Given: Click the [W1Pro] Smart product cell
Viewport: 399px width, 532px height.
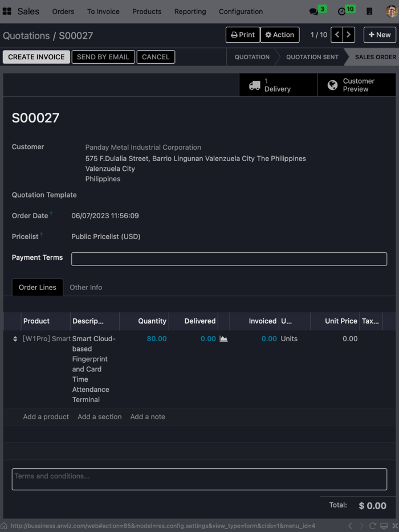Looking at the screenshot, I should coord(47,338).
